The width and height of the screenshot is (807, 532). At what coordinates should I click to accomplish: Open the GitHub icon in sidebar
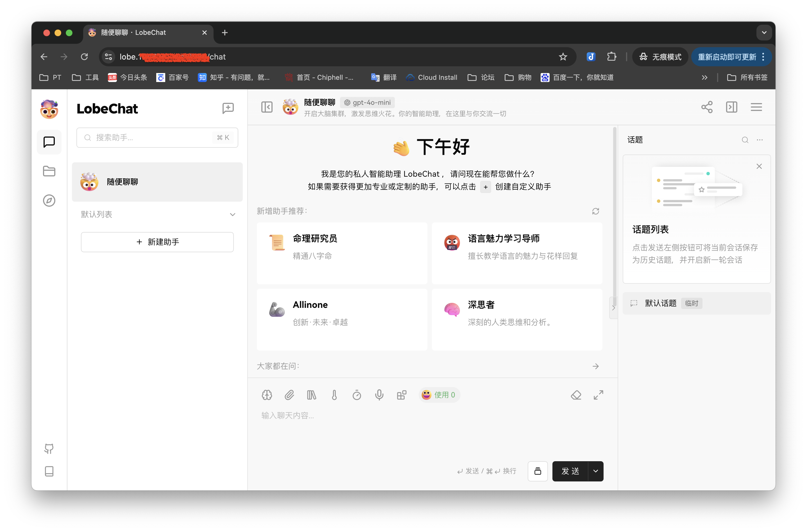tap(49, 449)
